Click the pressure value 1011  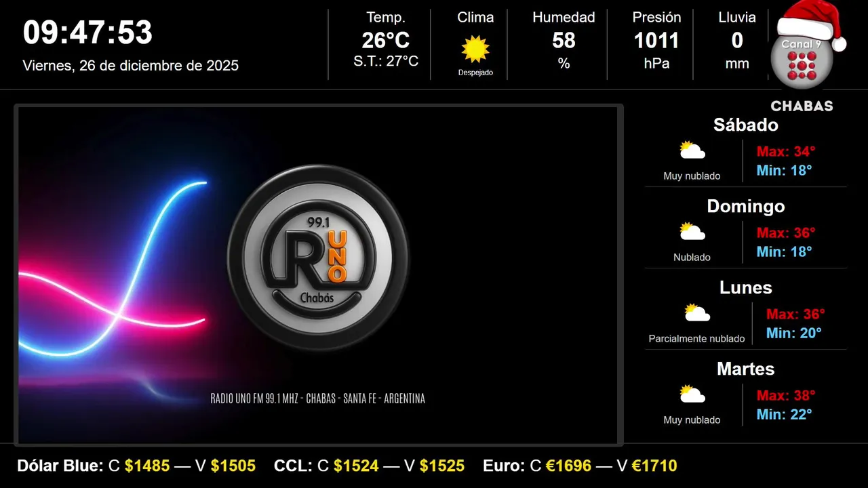(656, 41)
